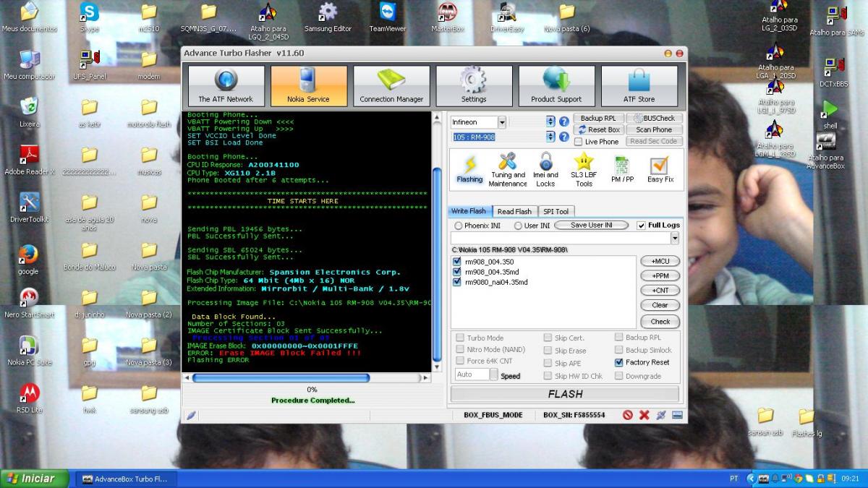Switch to the SPI Tool tab
This screenshot has width=868, height=488.
point(556,211)
